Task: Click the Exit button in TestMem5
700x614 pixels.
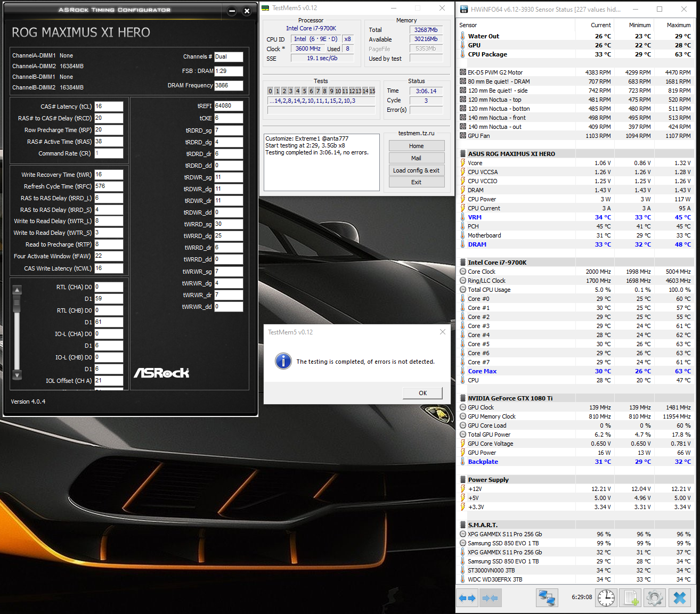Action: (417, 182)
